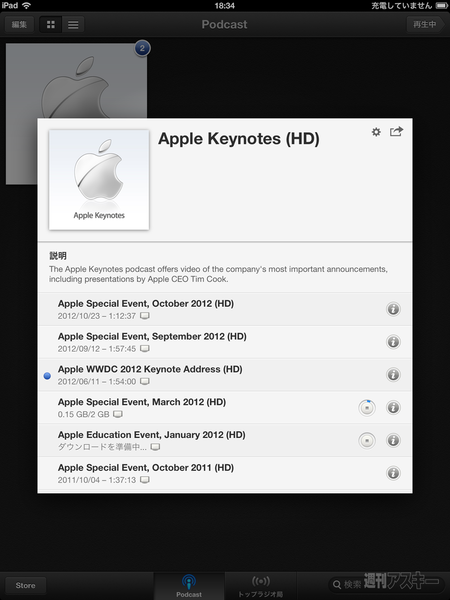The image size is (450, 600).
Task: Show info for October 2011 Special Event
Action: [393, 473]
